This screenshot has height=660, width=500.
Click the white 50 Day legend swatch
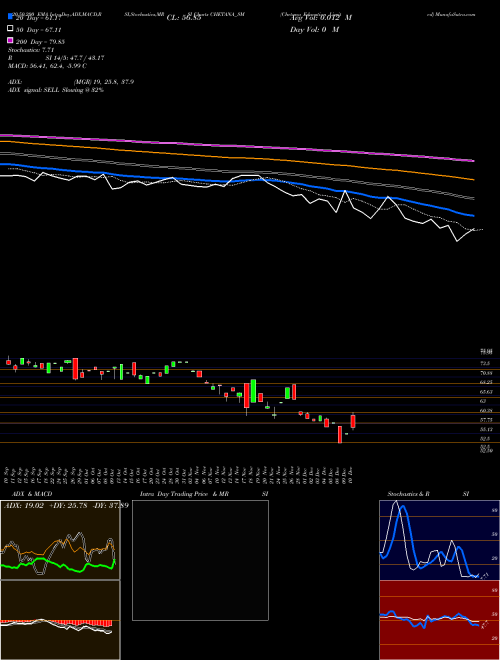pos(10,29)
